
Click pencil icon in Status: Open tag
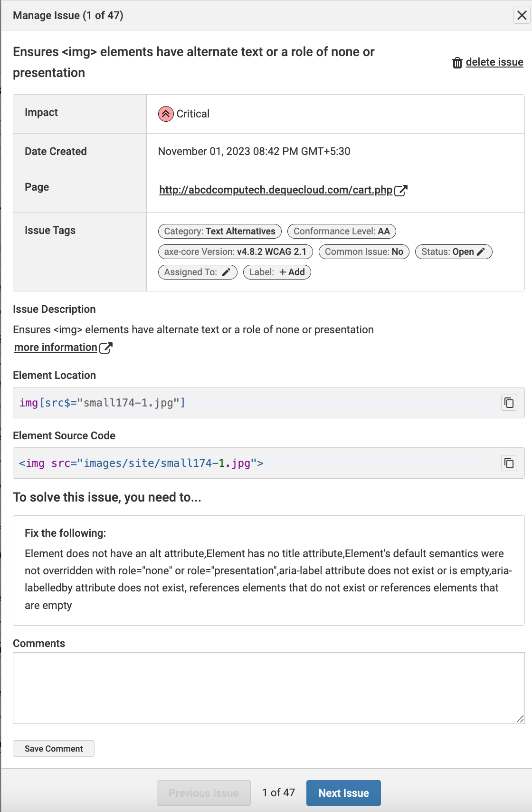tap(481, 252)
